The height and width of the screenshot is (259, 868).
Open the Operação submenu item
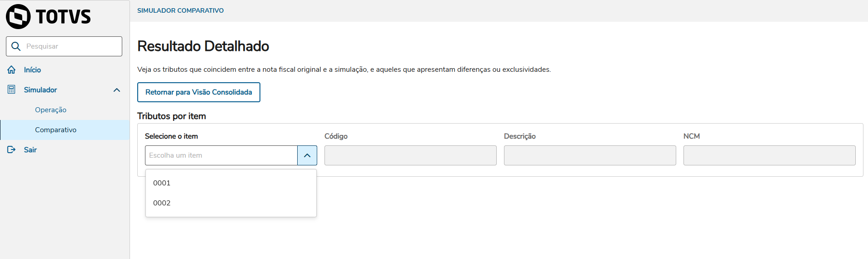click(x=50, y=110)
